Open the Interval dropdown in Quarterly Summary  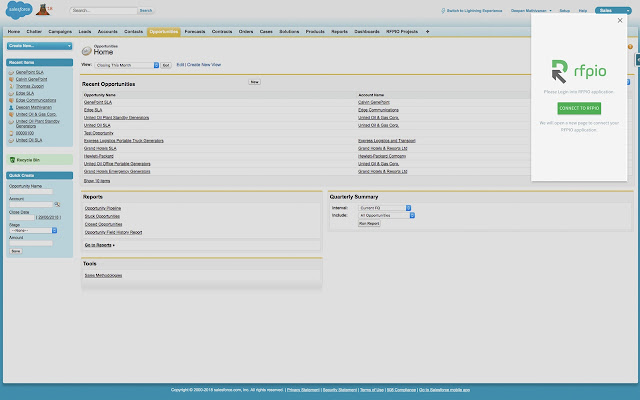point(384,208)
